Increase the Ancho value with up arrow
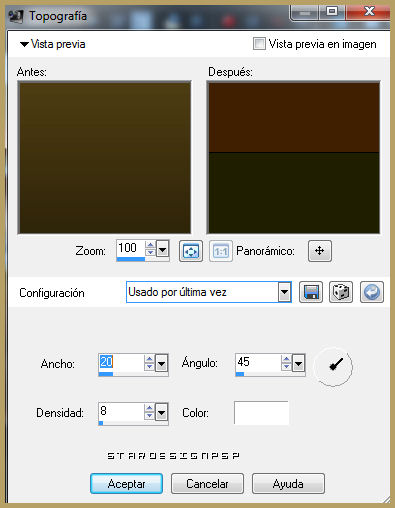 click(x=149, y=359)
